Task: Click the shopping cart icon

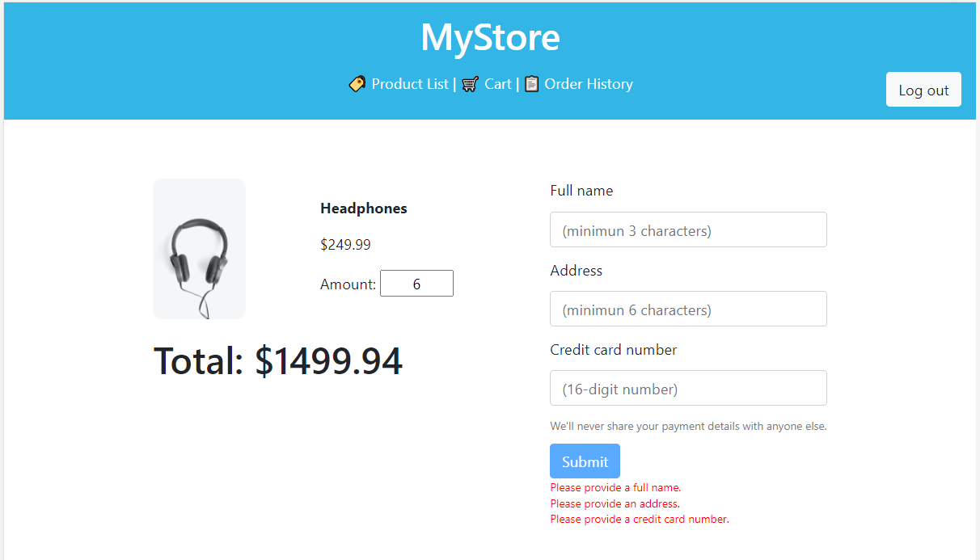Action: [471, 84]
